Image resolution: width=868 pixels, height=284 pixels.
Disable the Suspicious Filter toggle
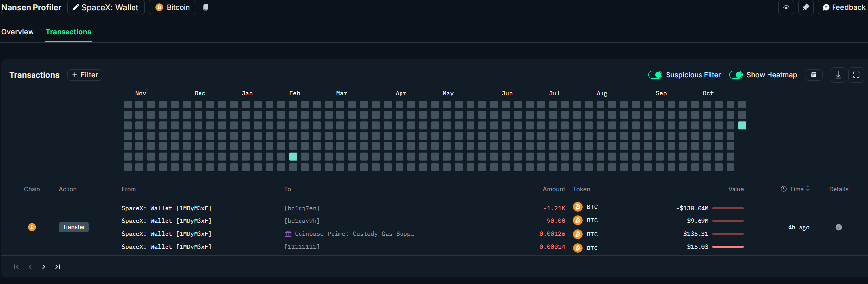click(655, 75)
